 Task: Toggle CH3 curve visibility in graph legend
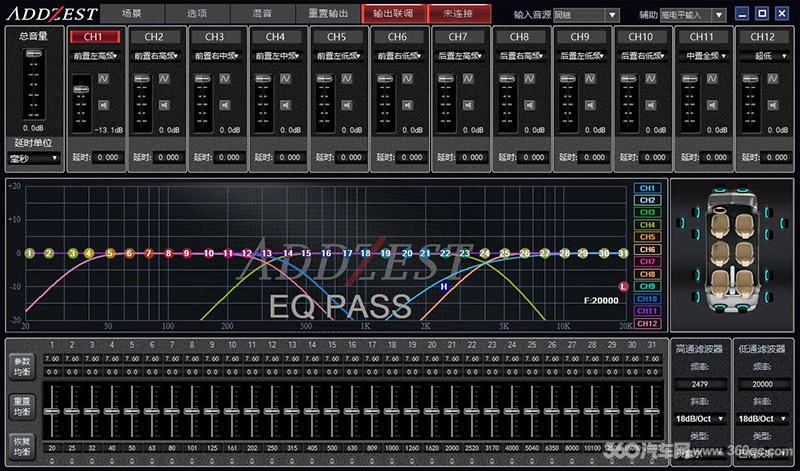tap(647, 212)
